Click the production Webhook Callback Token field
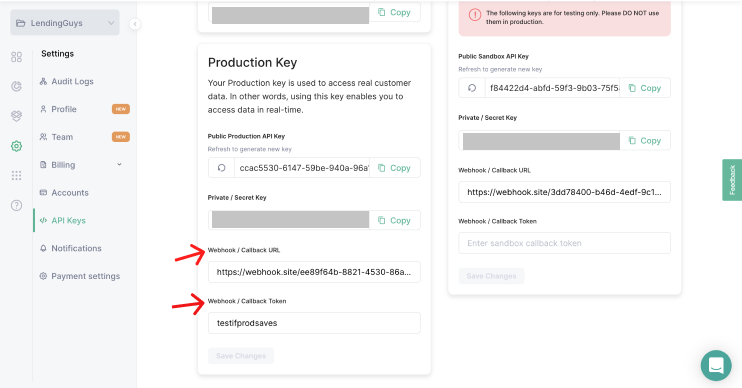This screenshot has height=388, width=742. pos(314,323)
